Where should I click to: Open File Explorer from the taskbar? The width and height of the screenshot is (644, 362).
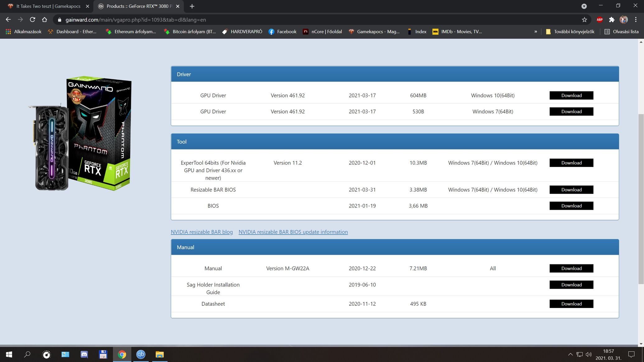[160, 354]
